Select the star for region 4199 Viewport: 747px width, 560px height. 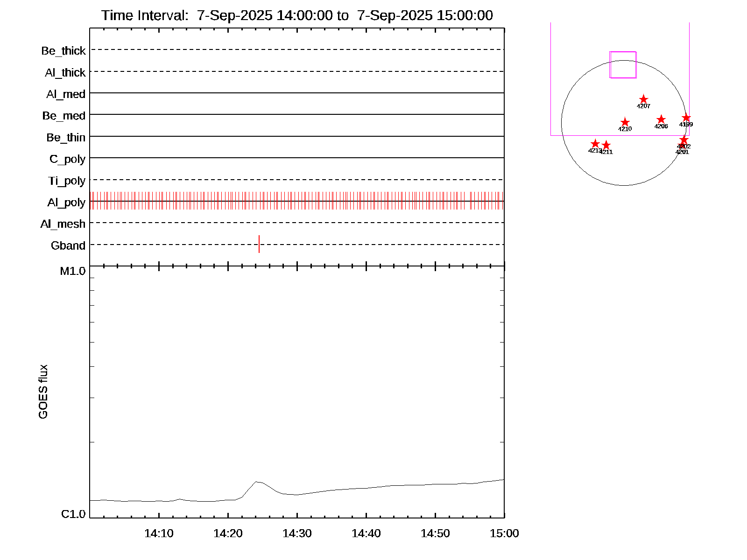(686, 118)
